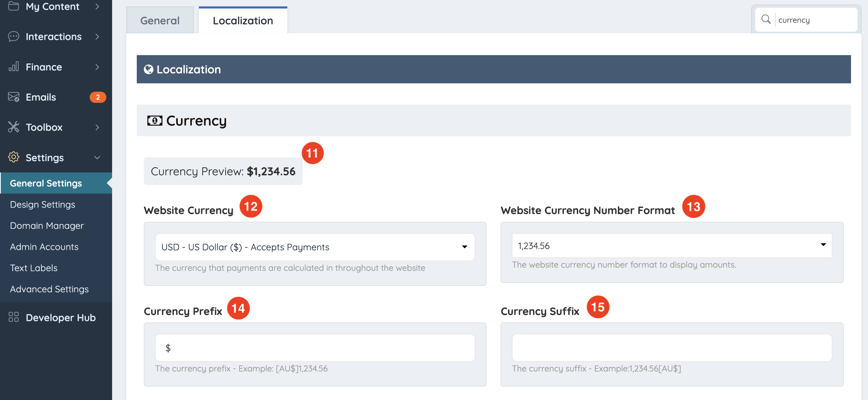This screenshot has width=868, height=400.
Task: Click the Developer Hub grid icon
Action: [x=13, y=317]
